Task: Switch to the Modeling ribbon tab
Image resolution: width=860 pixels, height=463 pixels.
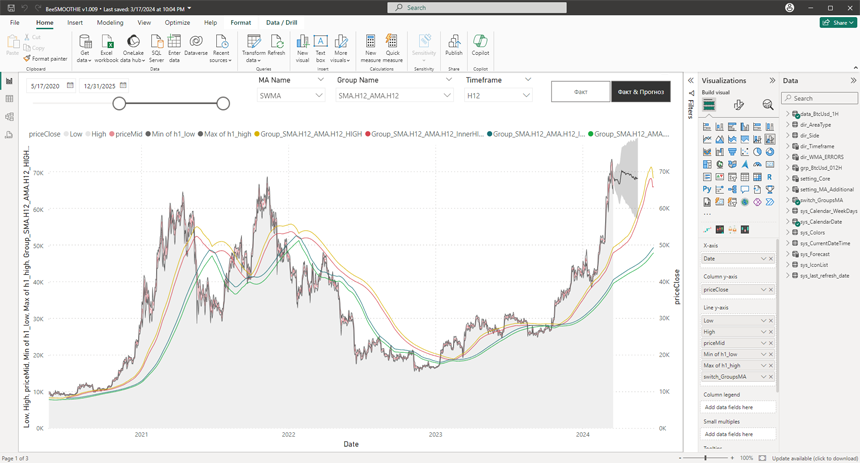Action: point(110,22)
